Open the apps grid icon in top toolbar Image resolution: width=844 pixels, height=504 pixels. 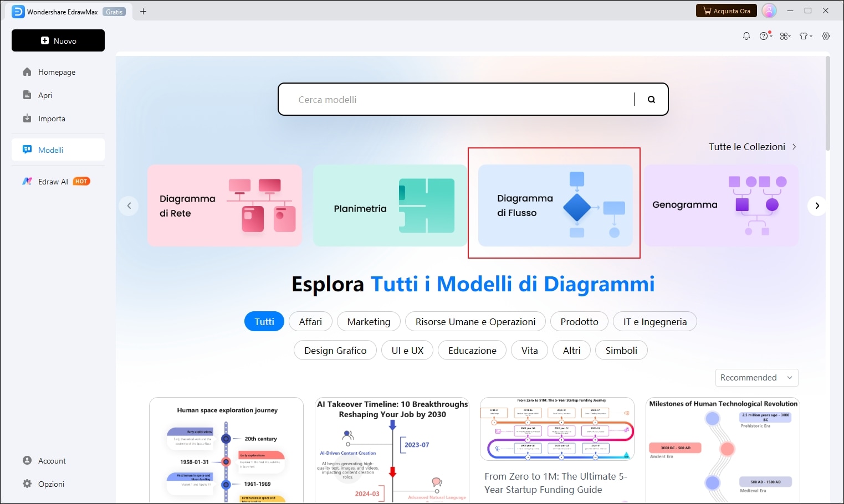click(785, 36)
